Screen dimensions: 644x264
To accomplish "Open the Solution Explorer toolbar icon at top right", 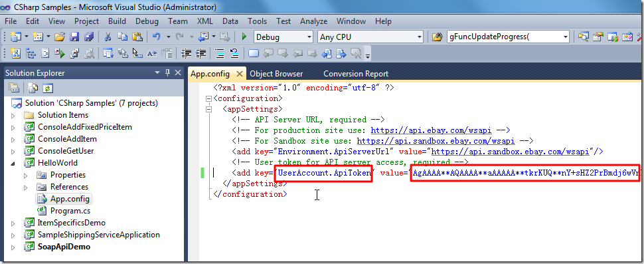I will click(583, 37).
